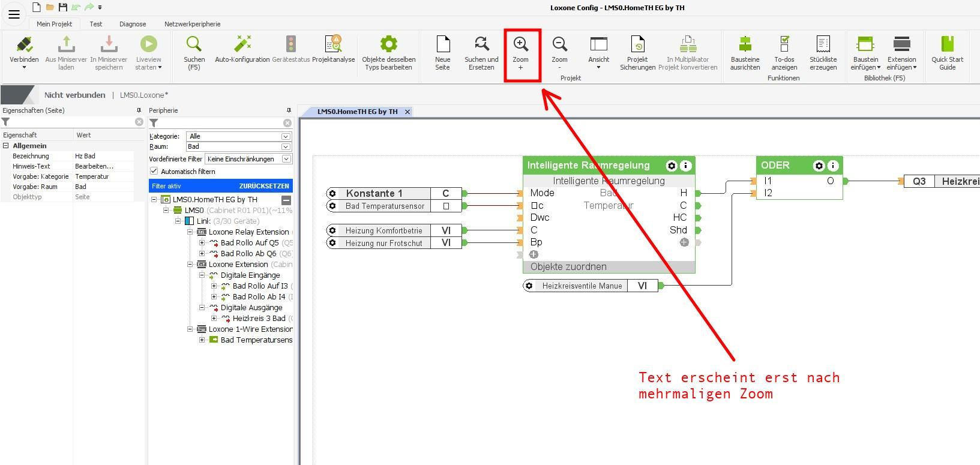Open Baustein einfügen dropdown
980x465 pixels.
pyautogui.click(x=865, y=52)
